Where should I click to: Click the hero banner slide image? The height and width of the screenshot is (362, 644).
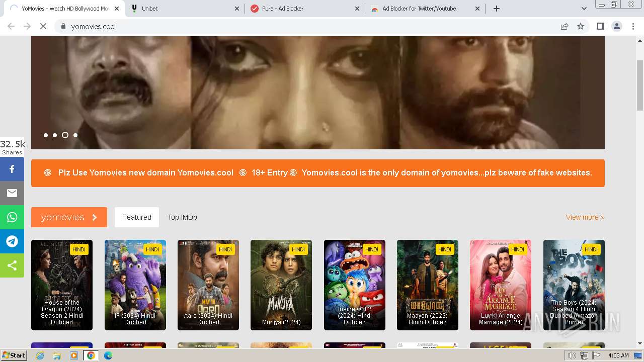(x=318, y=93)
